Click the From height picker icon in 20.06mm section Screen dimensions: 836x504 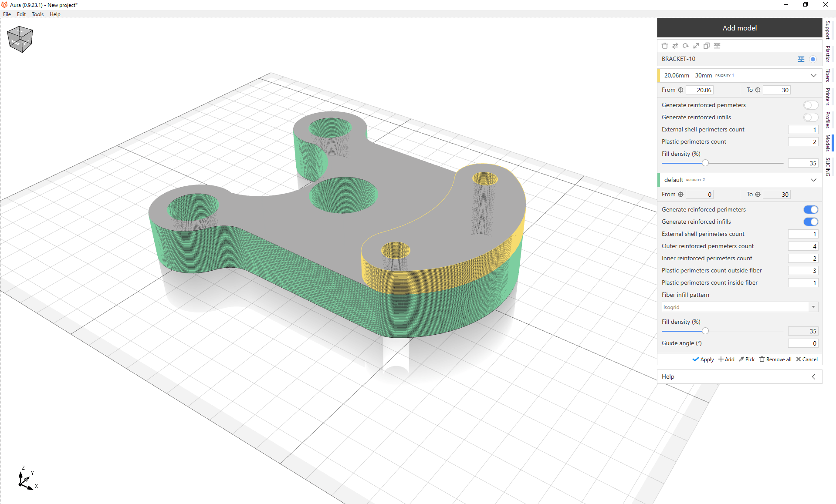[680, 90]
